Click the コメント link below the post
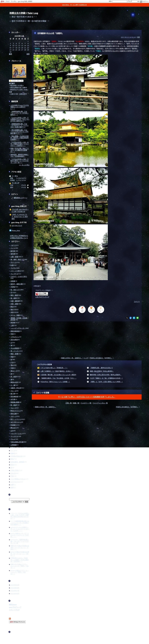149x644 pixels. click(137, 302)
